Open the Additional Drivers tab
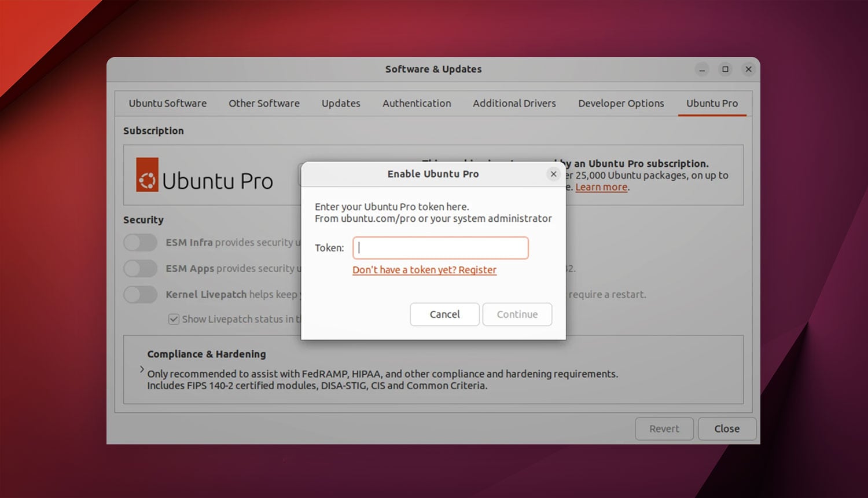 pos(514,104)
